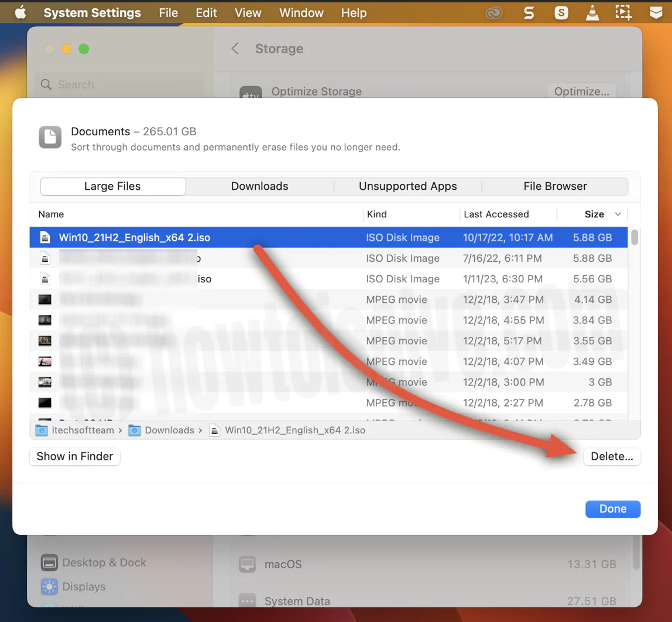The height and width of the screenshot is (622, 672).
Task: Click the itechsoftteam home folder icon in path bar
Action: pos(42,430)
